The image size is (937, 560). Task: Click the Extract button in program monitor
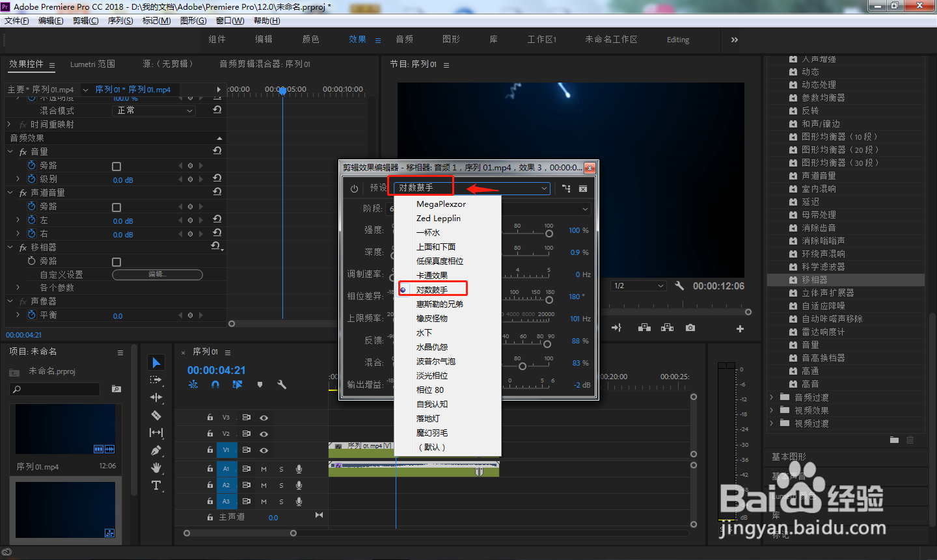pos(668,328)
